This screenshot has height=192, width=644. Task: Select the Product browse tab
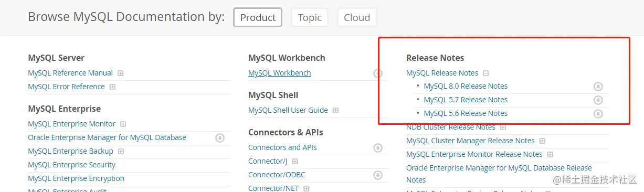click(258, 17)
